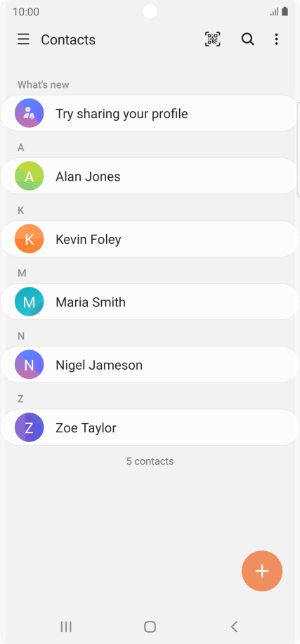Tap Kevin Foley's orange avatar

point(29,239)
